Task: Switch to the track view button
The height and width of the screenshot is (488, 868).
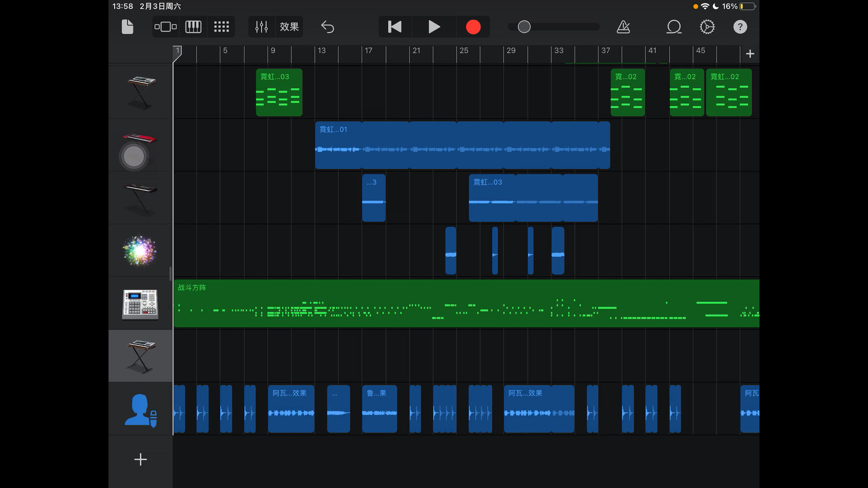Action: click(165, 27)
